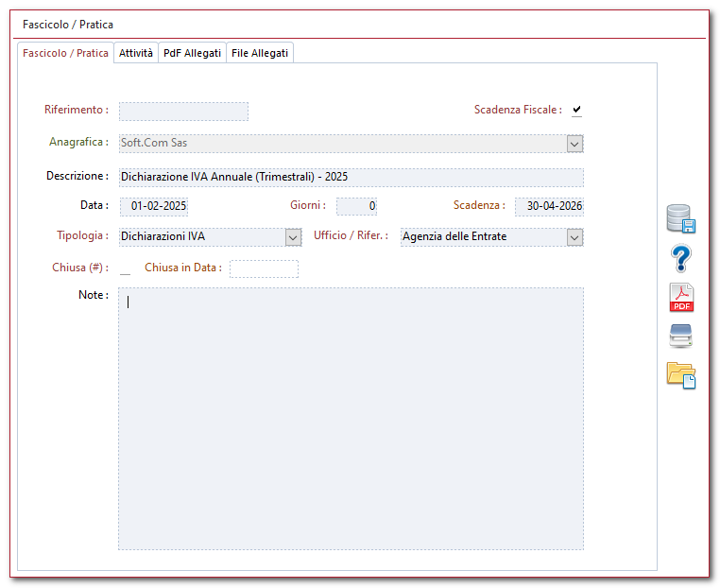
Task: Open the folder documents icon
Action: pyautogui.click(x=681, y=374)
